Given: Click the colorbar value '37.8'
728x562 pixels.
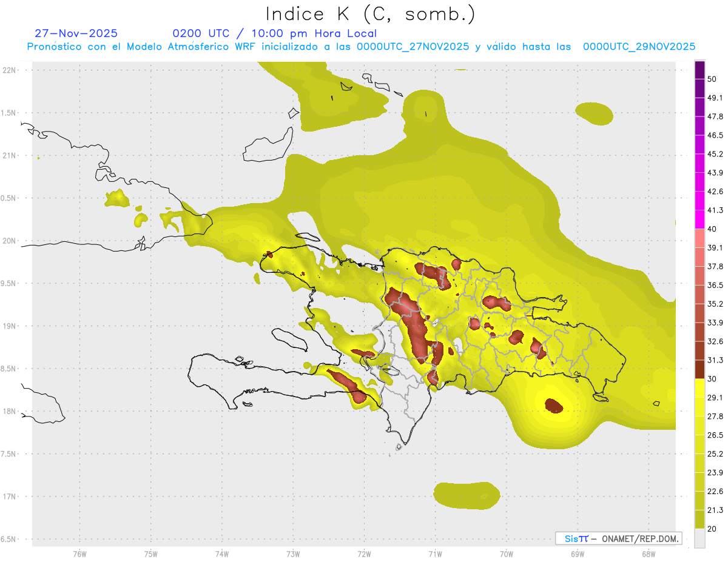Looking at the screenshot, I should point(715,267).
